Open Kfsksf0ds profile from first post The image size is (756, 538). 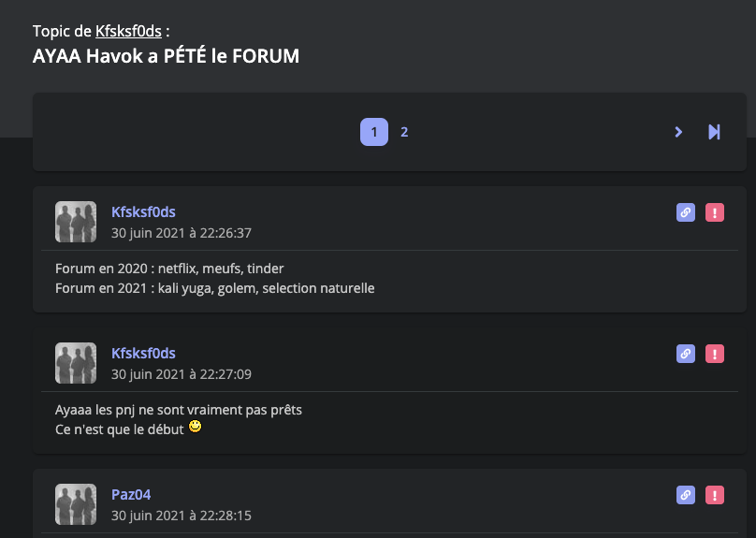click(x=143, y=212)
